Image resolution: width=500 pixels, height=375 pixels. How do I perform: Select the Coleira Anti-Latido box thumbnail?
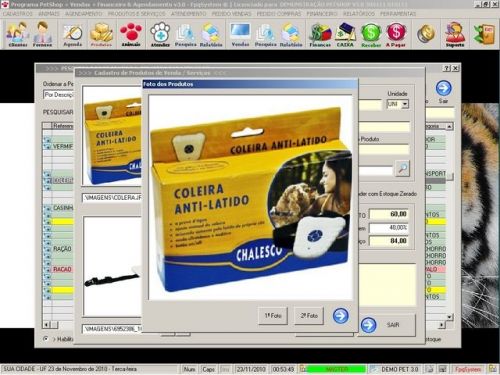[x=113, y=136]
